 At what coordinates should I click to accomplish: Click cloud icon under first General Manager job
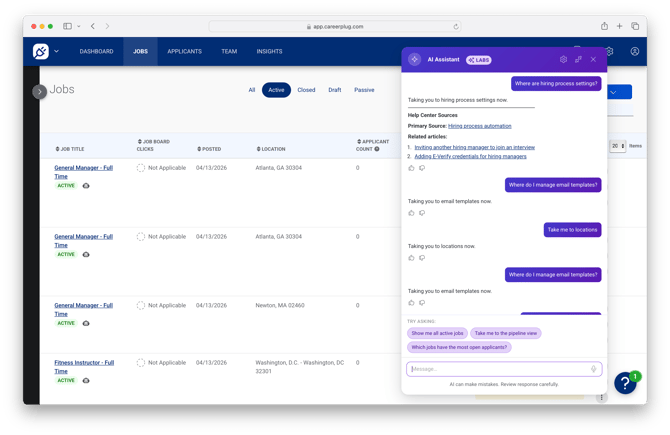(86, 186)
